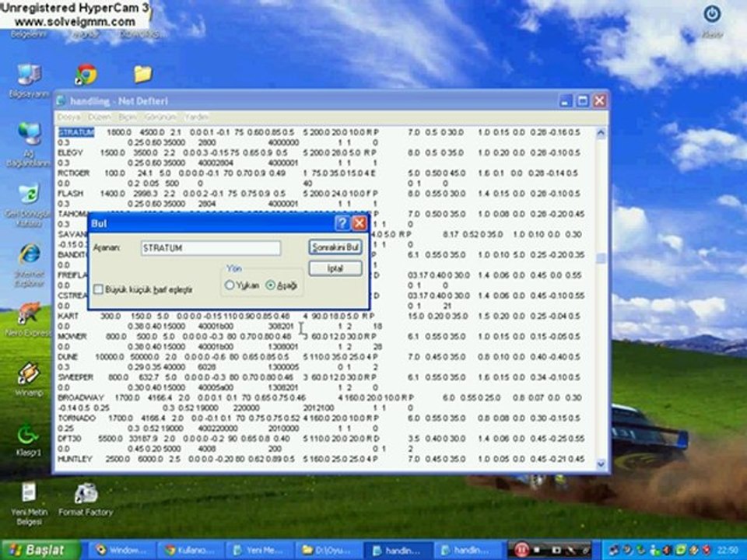Click the TORNADO row name in Notepad
Viewport: 747px width, 560px height.
point(77,418)
